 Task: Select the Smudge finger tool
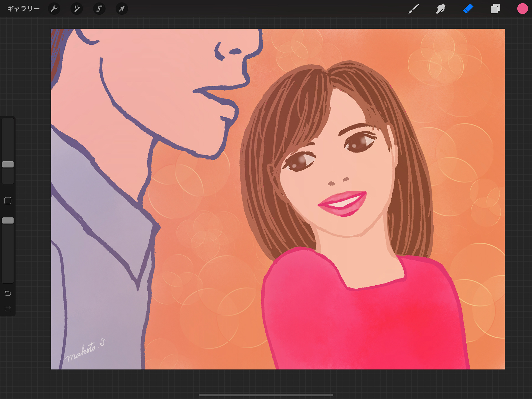pyautogui.click(x=441, y=9)
